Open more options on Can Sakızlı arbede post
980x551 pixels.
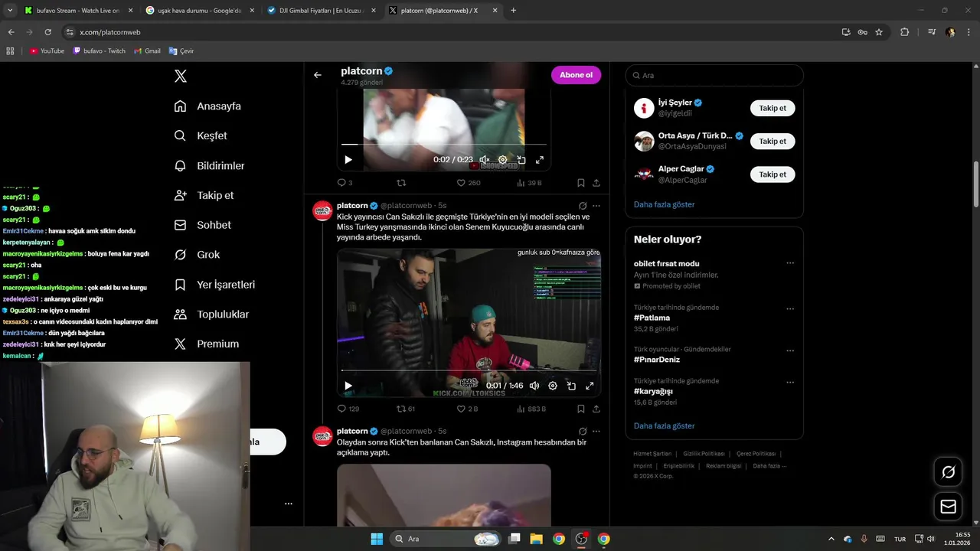(x=596, y=206)
